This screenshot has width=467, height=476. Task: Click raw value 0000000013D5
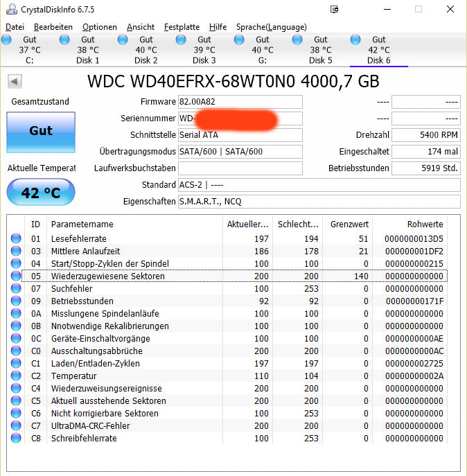coord(414,238)
